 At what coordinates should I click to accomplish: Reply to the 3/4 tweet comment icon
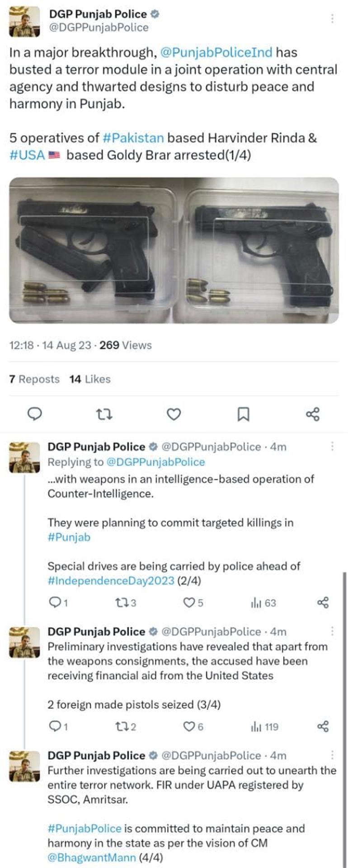(x=58, y=727)
